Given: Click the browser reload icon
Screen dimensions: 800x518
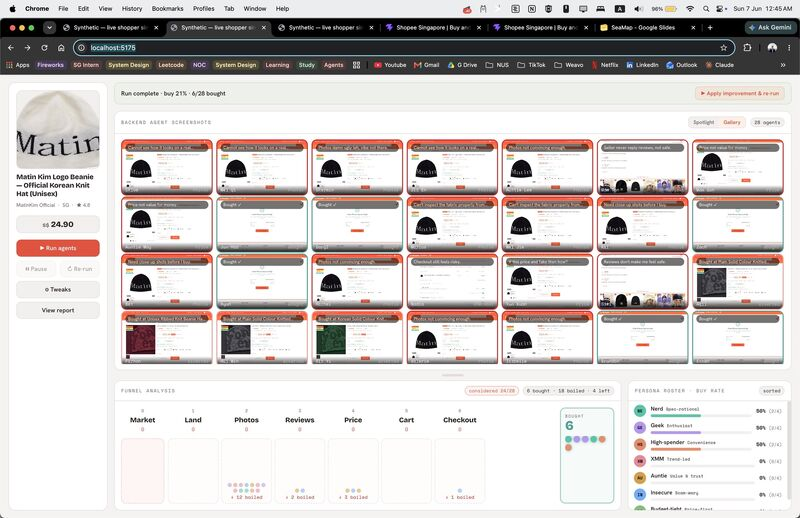Looking at the screenshot, I should (x=44, y=47).
